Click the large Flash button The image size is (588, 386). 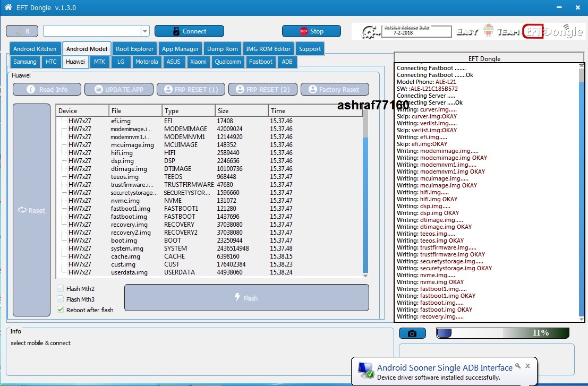pyautogui.click(x=246, y=297)
